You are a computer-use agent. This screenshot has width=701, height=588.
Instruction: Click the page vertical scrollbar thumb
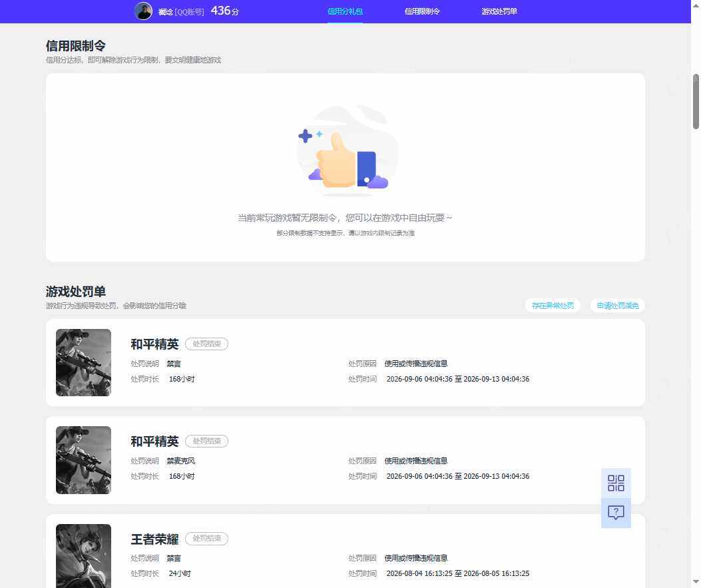pos(696,101)
